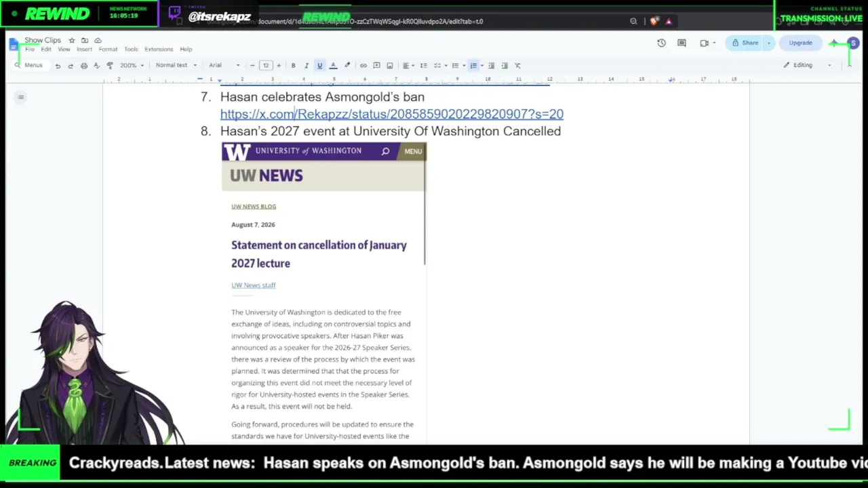The width and height of the screenshot is (868, 488).
Task: Increase font size with plus button
Action: click(279, 66)
